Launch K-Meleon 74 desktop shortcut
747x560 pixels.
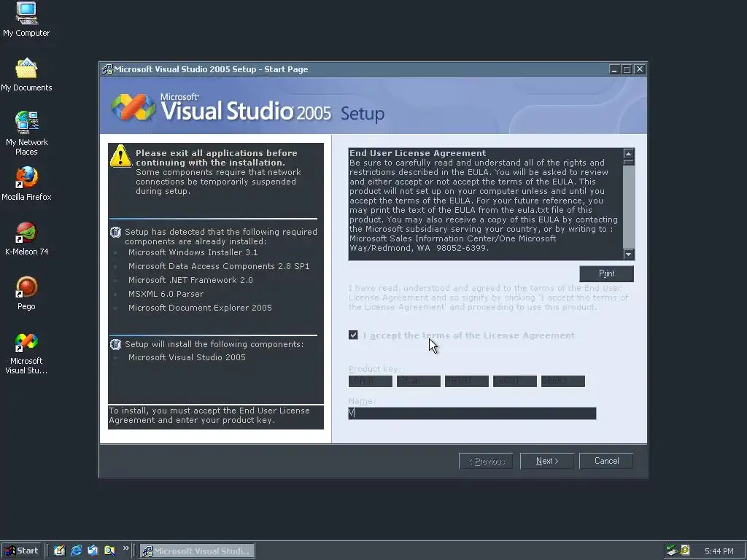(26, 238)
